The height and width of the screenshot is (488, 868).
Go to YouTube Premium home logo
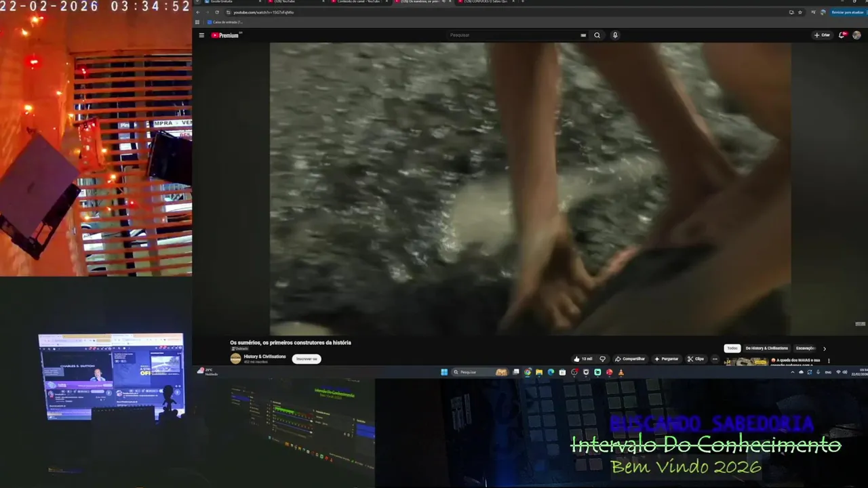coord(225,35)
